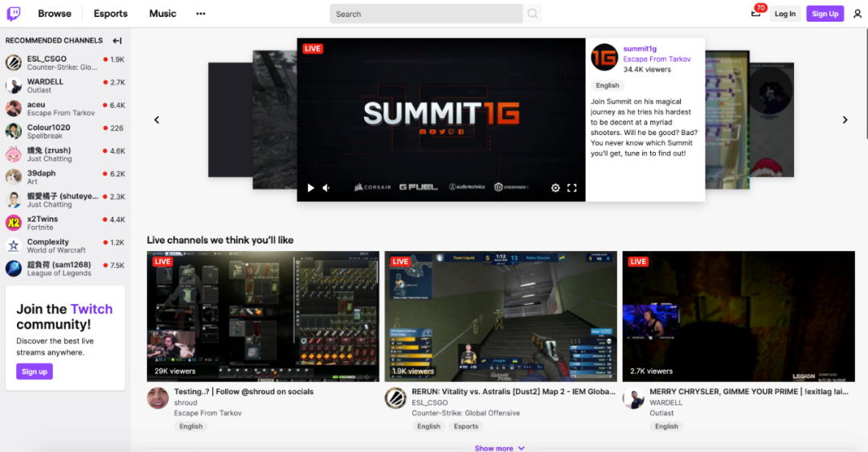This screenshot has height=452, width=868.
Task: Click shroud channel name under stream
Action: coord(186,403)
